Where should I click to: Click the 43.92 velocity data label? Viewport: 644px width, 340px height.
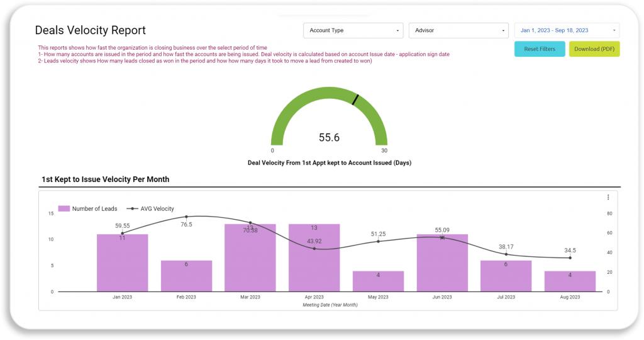click(314, 241)
